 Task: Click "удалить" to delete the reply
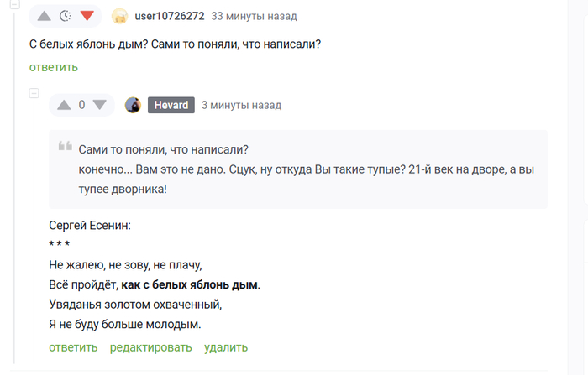pos(226,347)
